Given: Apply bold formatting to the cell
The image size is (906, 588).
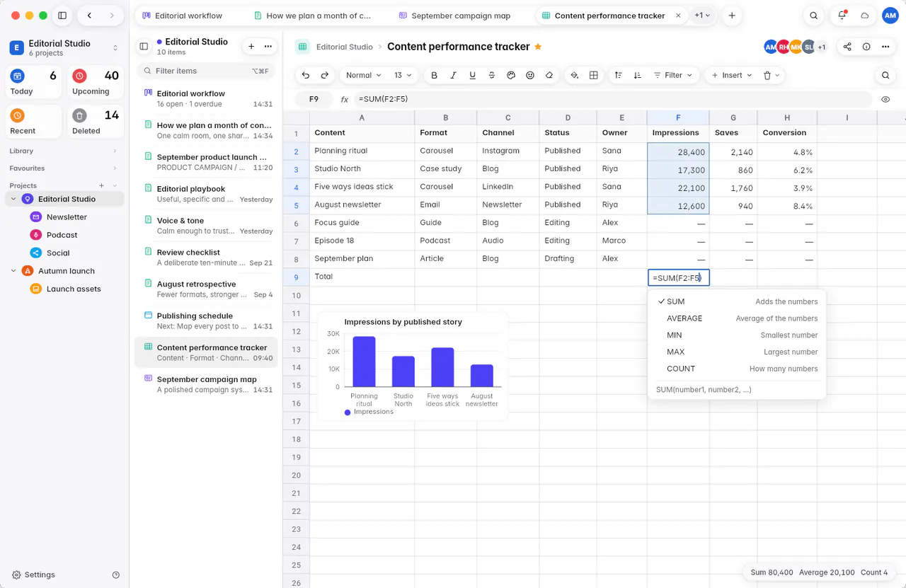Looking at the screenshot, I should [x=435, y=75].
